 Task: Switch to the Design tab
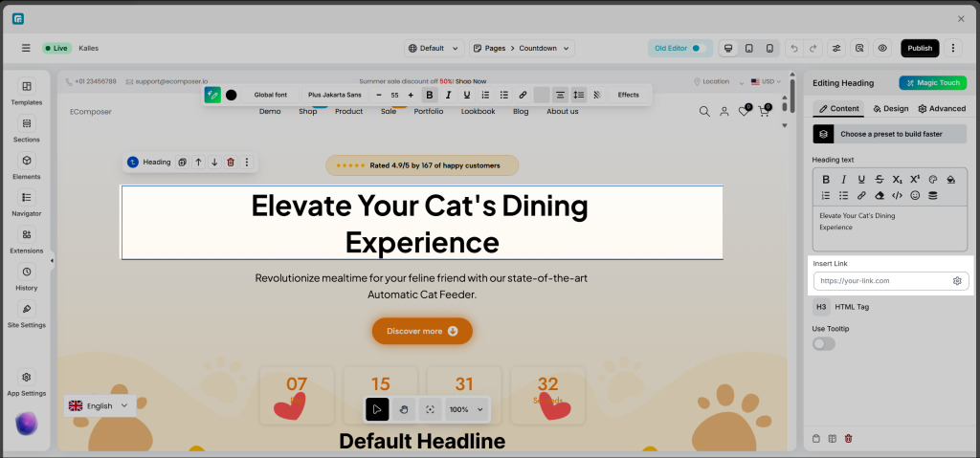click(890, 109)
